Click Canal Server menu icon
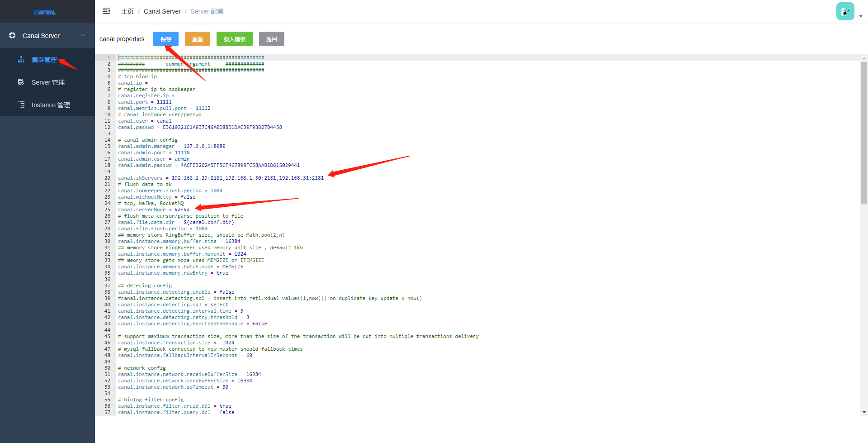This screenshot has width=868, height=443. pos(12,35)
